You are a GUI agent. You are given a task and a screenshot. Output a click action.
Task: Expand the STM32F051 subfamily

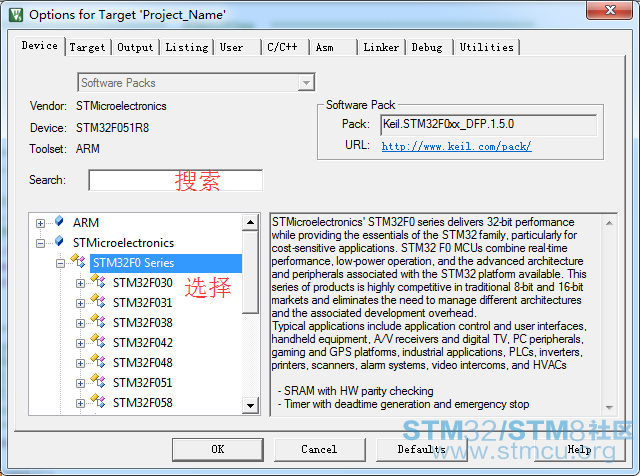(x=80, y=383)
